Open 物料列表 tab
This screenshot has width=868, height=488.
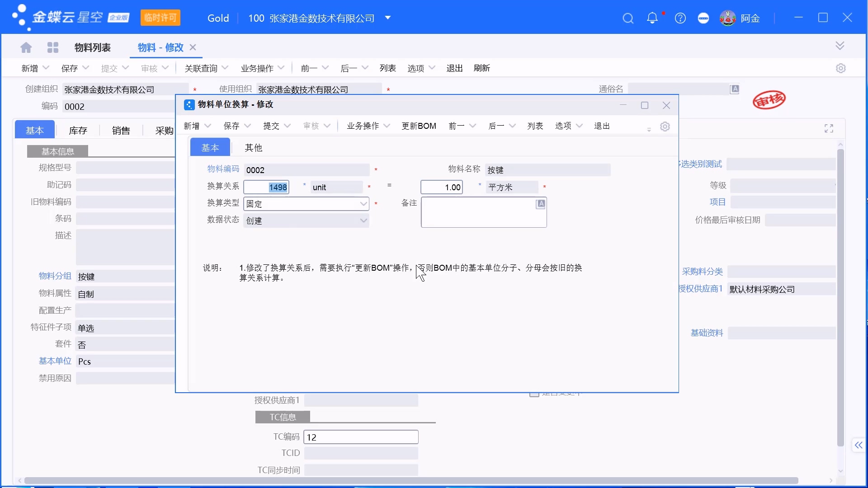pyautogui.click(x=92, y=47)
